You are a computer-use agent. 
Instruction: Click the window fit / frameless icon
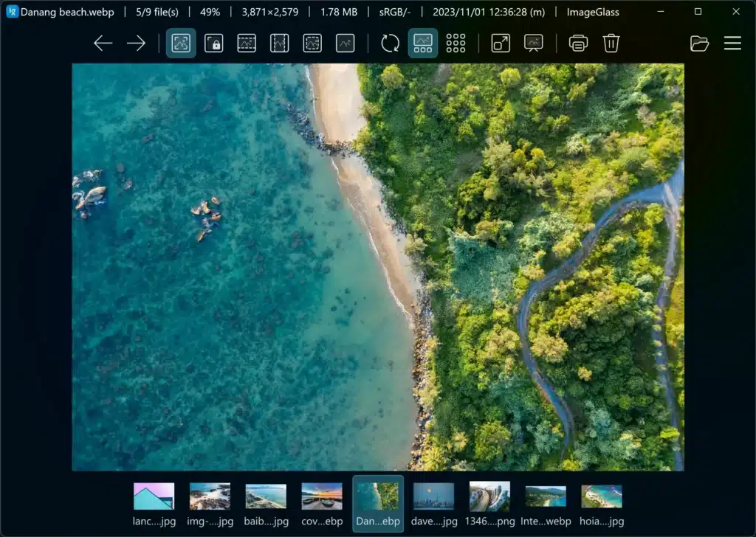[x=501, y=44]
